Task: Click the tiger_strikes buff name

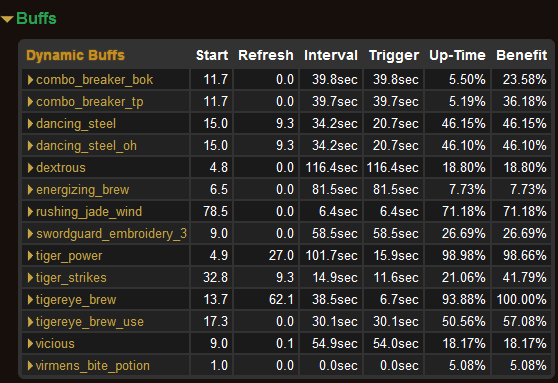Action: pyautogui.click(x=71, y=278)
